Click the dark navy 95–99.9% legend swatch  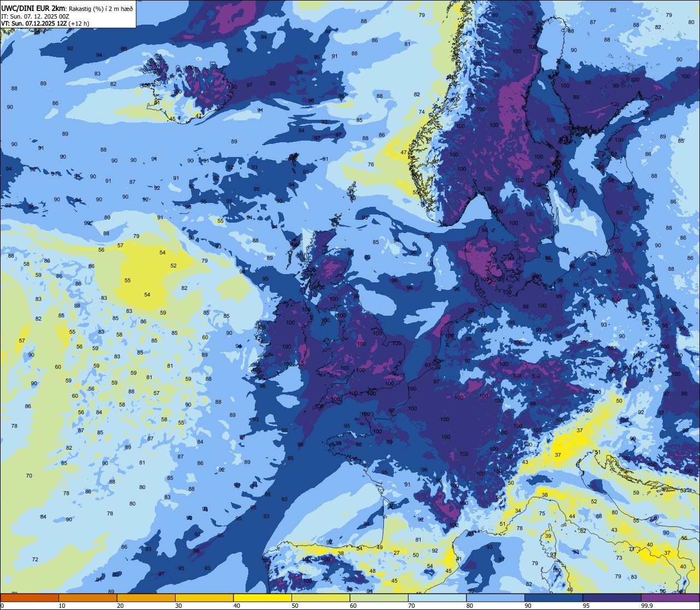pos(612,597)
